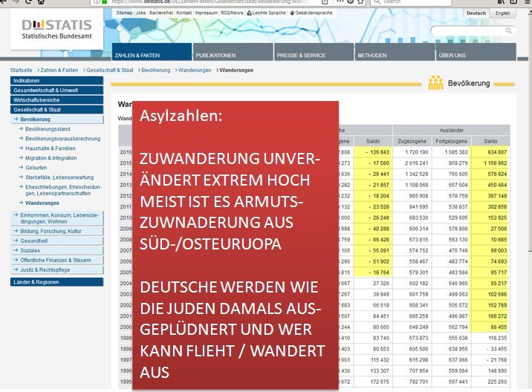
Task: Expand Gesamtwirtschaft & Umwelt sidebar section
Action: tap(45, 90)
